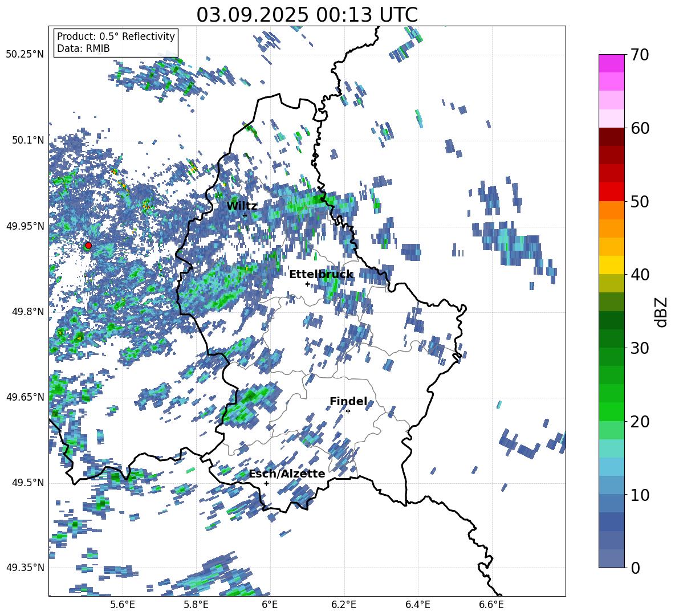Click the 49.8°N latitude label

pos(29,312)
